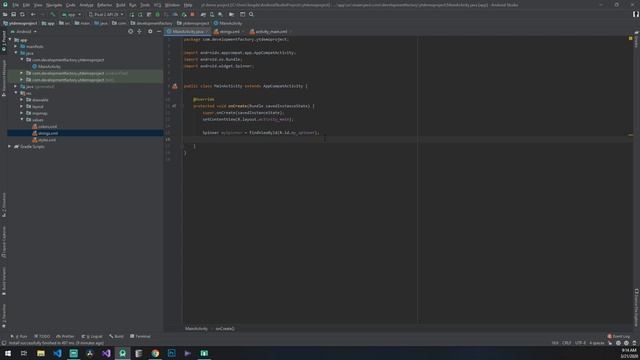
Task: Click MainActivity in the bottom editor breadcrumb
Action: point(196,329)
